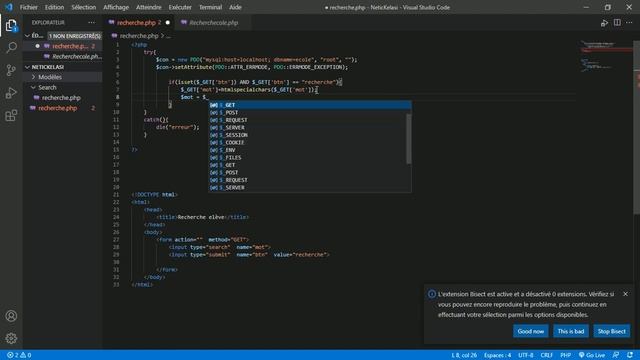Change indentation via Espaces: 4
Viewport: 640px width, 360px height.
(497, 355)
